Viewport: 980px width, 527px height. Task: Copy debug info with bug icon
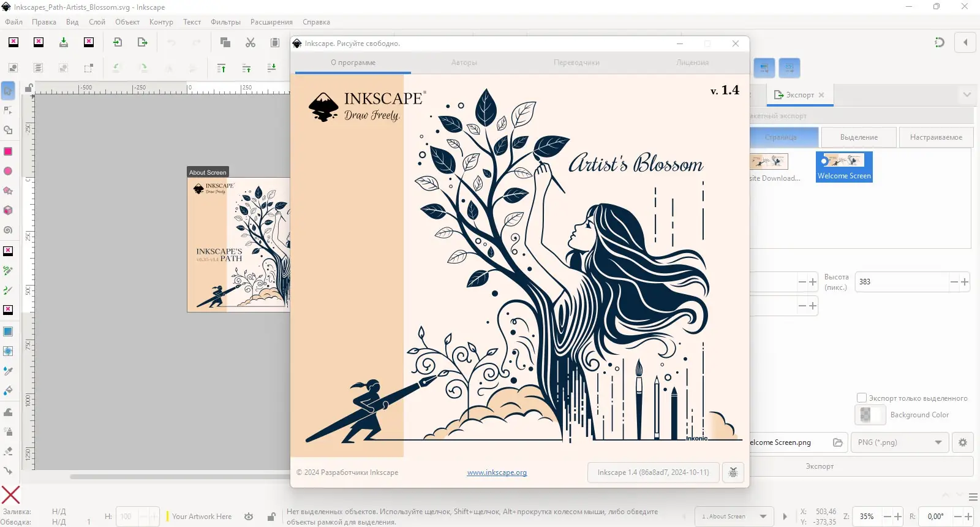(733, 472)
